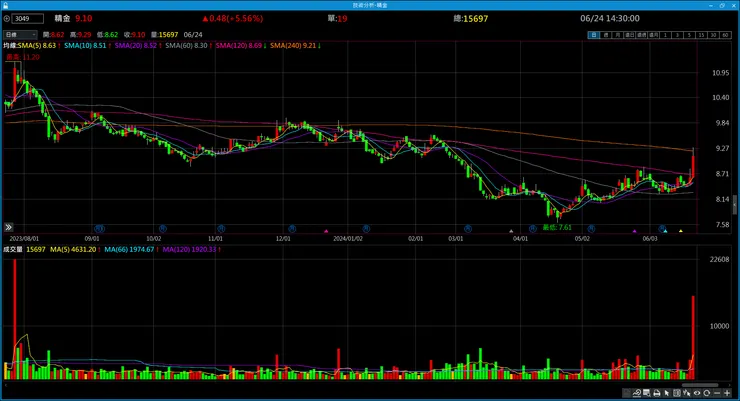Select the cursor pointer tool icon

click(x=667, y=393)
